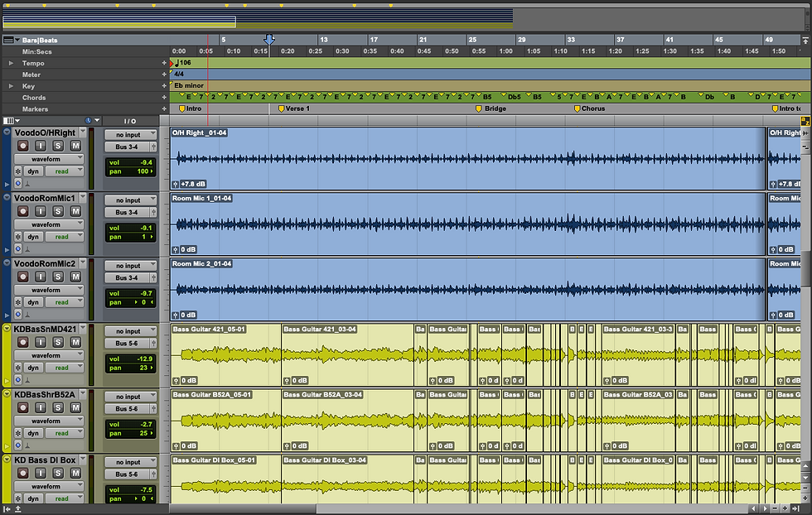
Task: Open the input selector on VoodoRomMic2
Action: (130, 266)
